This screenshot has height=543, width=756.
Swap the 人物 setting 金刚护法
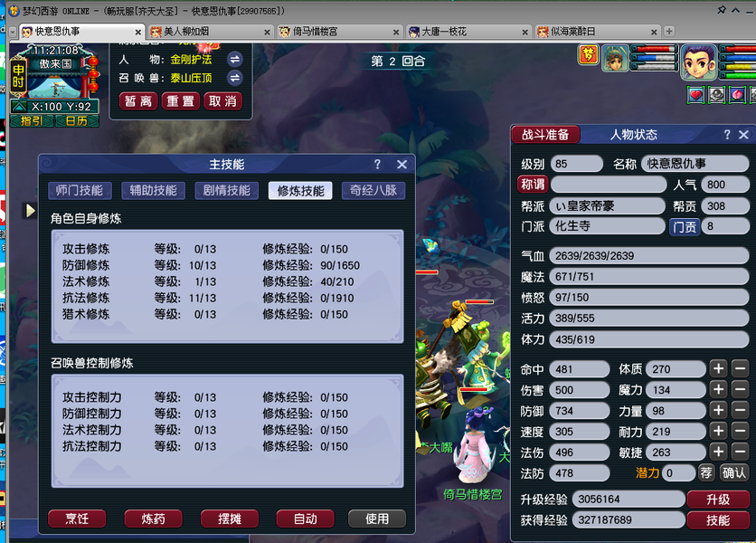point(235,60)
